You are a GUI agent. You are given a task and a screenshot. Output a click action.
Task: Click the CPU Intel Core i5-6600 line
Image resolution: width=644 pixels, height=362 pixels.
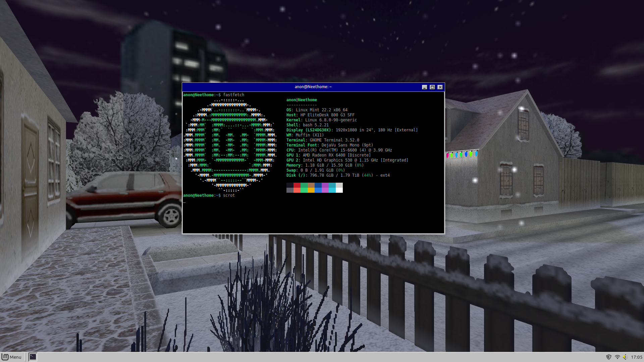click(339, 150)
